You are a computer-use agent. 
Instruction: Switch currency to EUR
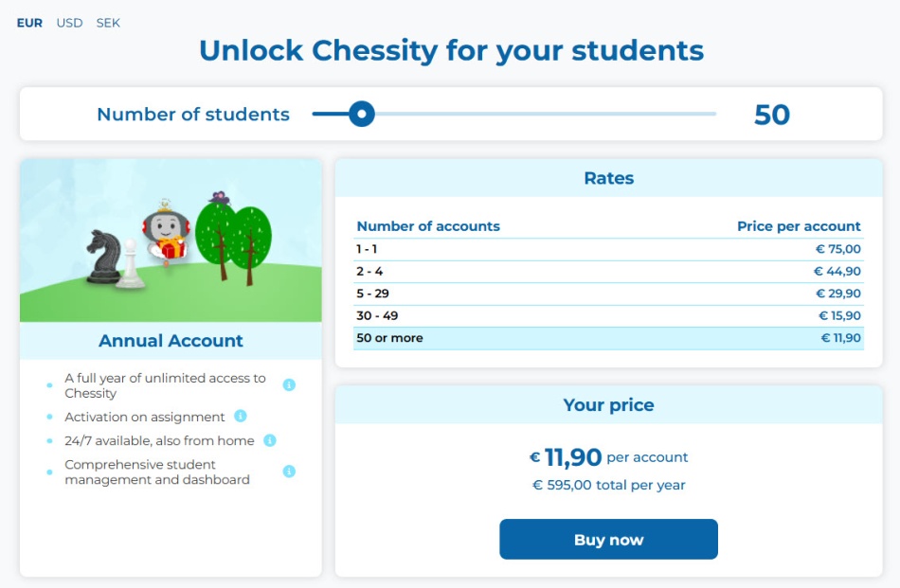29,23
